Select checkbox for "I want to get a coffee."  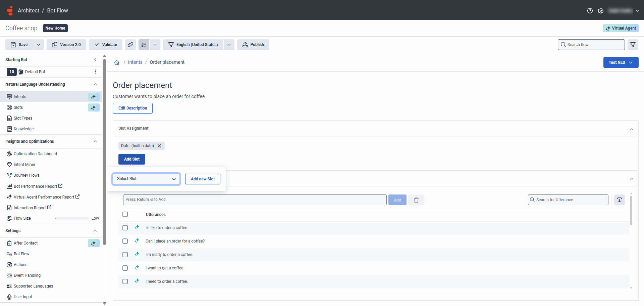coord(125,268)
